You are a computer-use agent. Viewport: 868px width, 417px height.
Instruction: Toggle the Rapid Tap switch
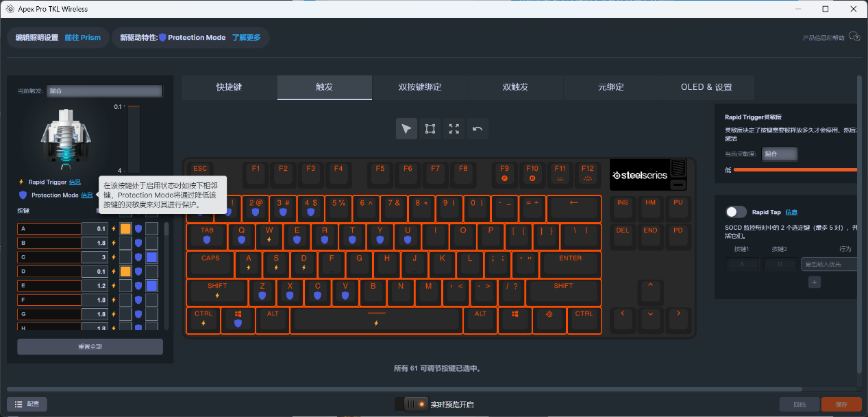pos(736,213)
